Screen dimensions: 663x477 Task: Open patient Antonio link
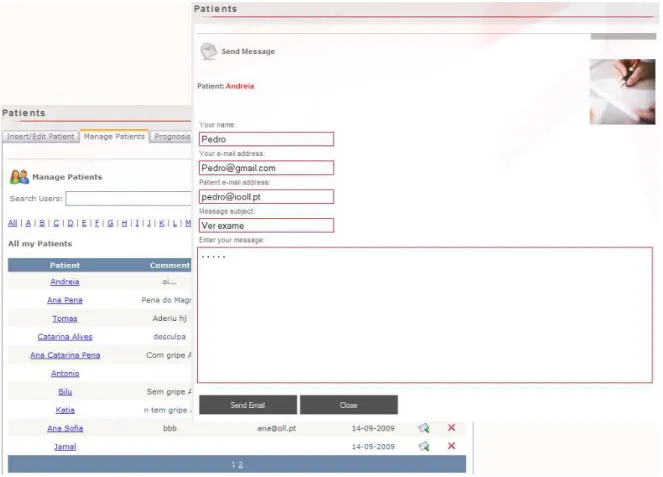pos(65,373)
